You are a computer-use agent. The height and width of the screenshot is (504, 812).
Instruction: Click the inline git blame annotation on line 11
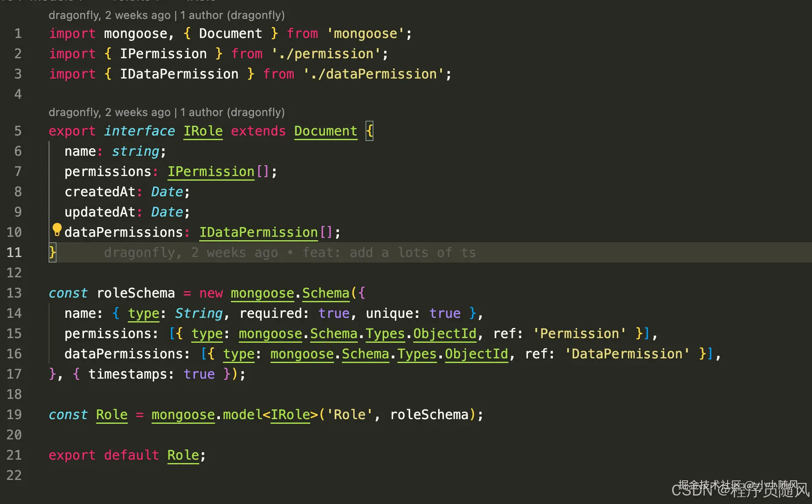pyautogui.click(x=290, y=252)
